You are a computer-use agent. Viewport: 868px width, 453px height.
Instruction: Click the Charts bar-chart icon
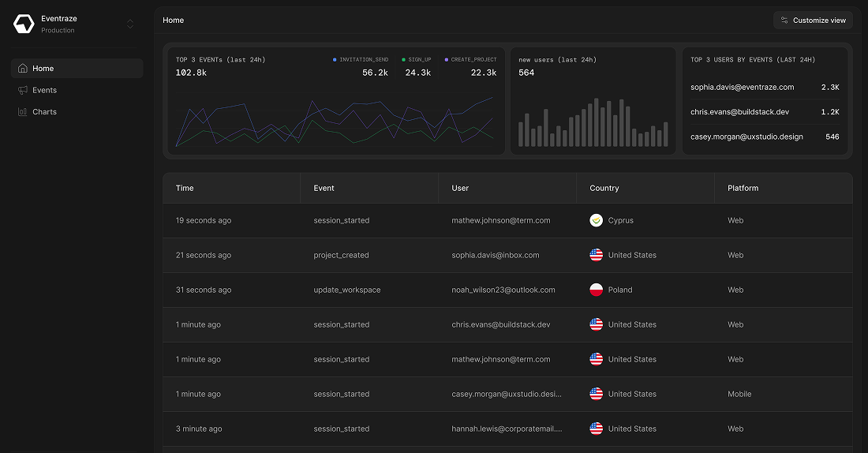(x=23, y=111)
